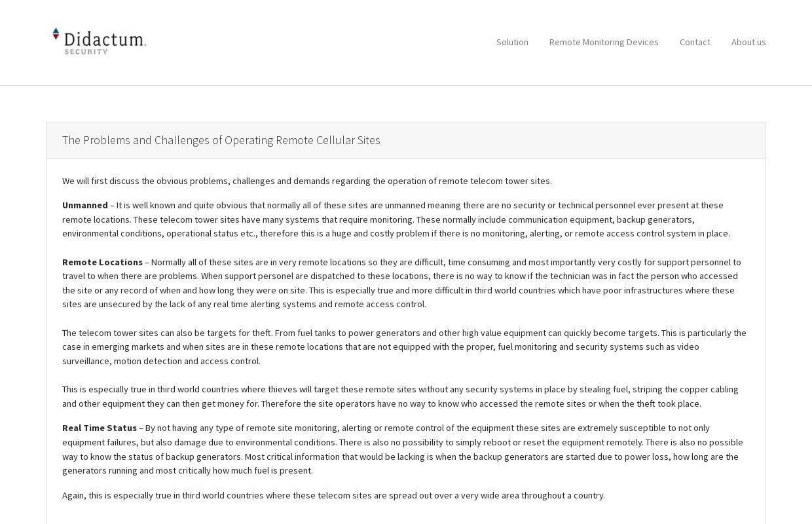Click the intro sentence starting 'We will first discuss'
Screen dimensions: 812x524
306,181
